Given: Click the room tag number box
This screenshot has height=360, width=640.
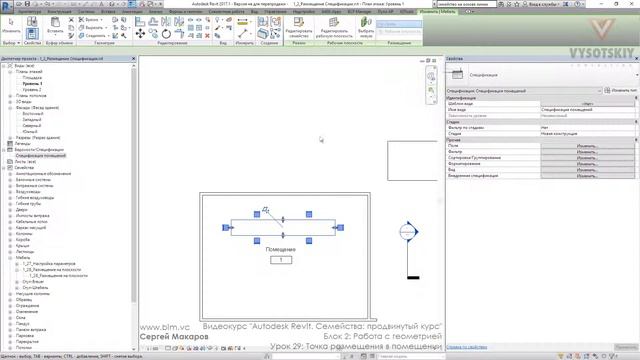Looking at the screenshot, I should coord(281,260).
